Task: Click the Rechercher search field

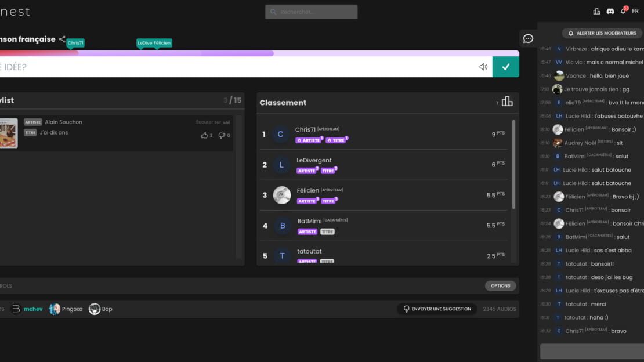Action: (x=312, y=12)
